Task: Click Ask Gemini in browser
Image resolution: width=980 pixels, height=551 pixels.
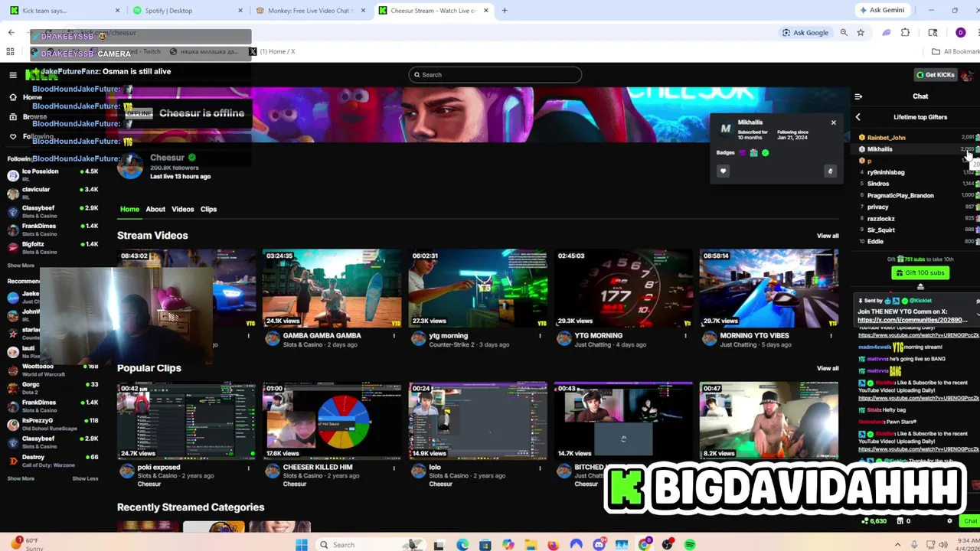Action: point(882,10)
